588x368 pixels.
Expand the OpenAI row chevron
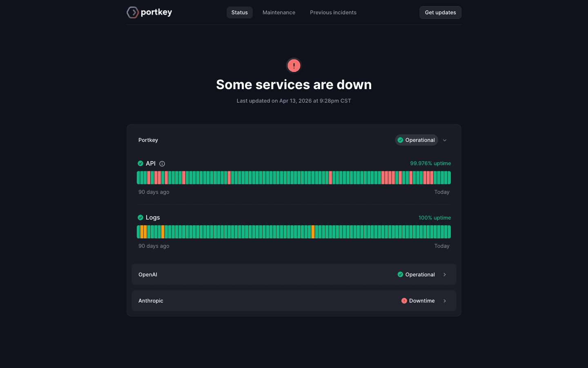tap(445, 274)
